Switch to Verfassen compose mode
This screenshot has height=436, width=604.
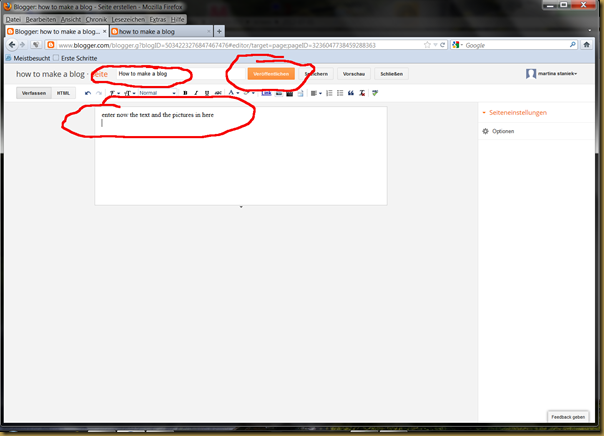coord(34,93)
